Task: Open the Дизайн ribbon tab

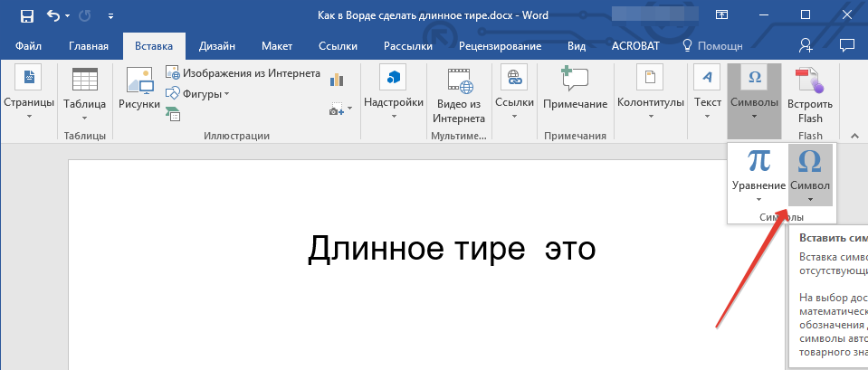Action: [218, 46]
